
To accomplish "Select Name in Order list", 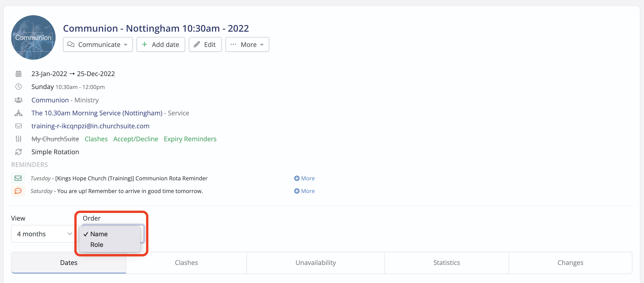I will [99, 234].
